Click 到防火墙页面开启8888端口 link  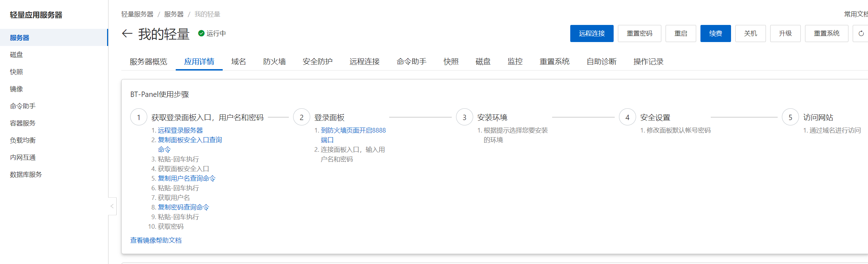point(353,135)
